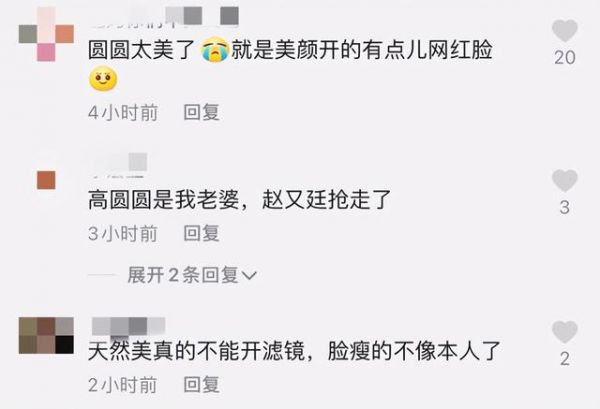600x409 pixels.
Task: Click the like count 20
Action: tap(565, 58)
